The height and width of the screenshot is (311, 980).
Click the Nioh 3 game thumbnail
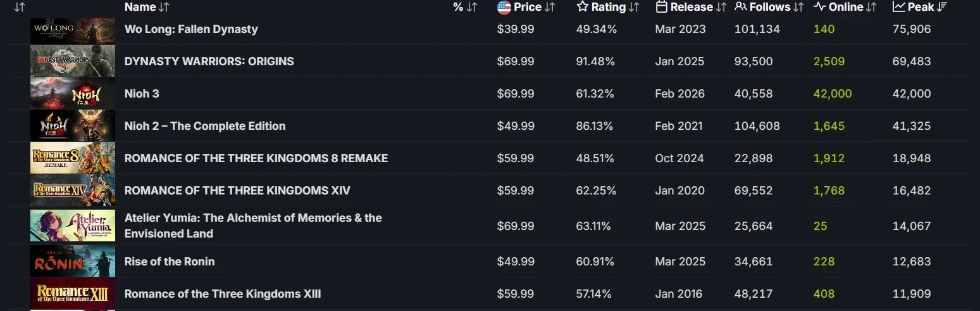click(x=73, y=94)
